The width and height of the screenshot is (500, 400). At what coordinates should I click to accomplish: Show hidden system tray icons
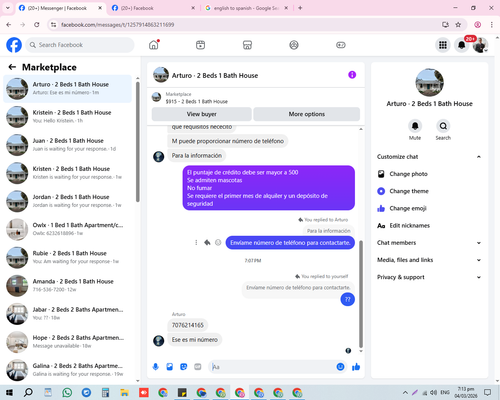coord(405,392)
